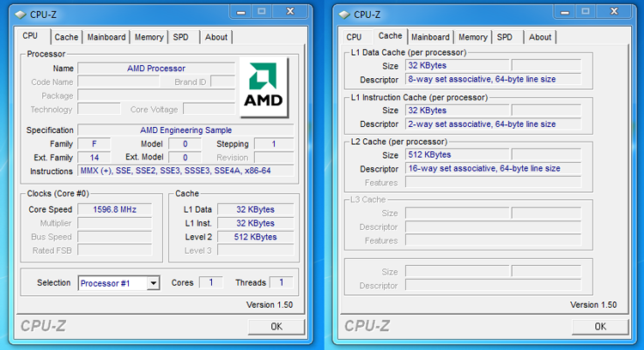Screen dimensions: 644x350
Task: Click Specification field AMD Engineering Sample
Action: click(x=185, y=130)
